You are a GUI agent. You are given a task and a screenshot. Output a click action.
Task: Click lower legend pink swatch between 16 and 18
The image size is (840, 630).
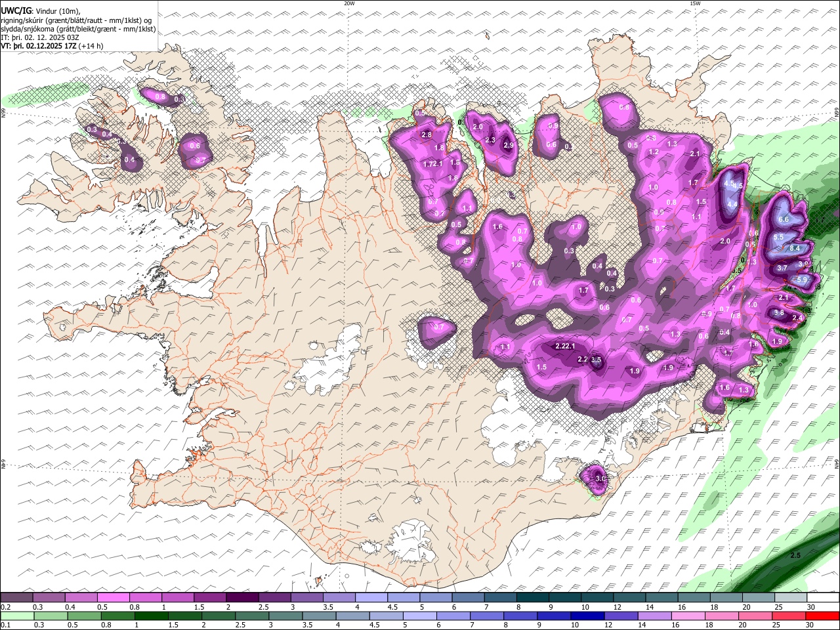pyautogui.click(x=687, y=616)
